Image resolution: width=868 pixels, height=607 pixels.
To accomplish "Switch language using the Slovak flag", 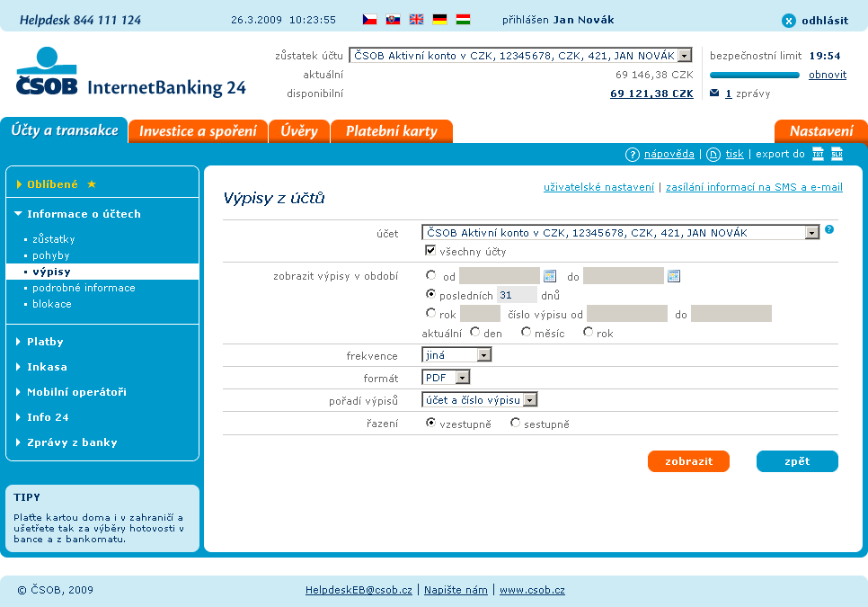I will point(393,20).
